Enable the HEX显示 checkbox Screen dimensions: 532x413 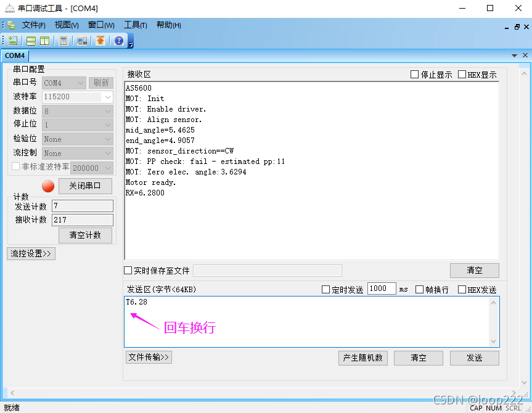462,75
